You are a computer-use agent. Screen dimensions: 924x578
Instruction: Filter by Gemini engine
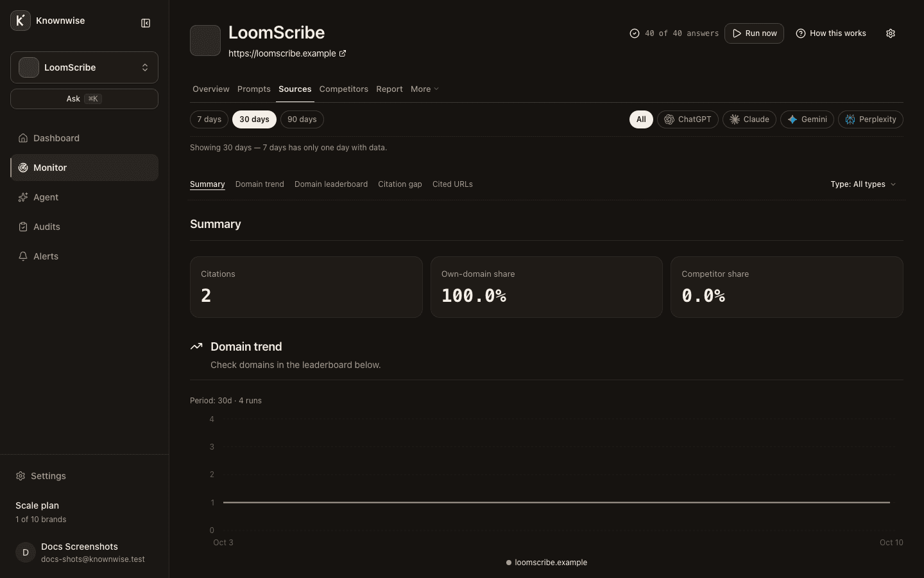tap(807, 119)
